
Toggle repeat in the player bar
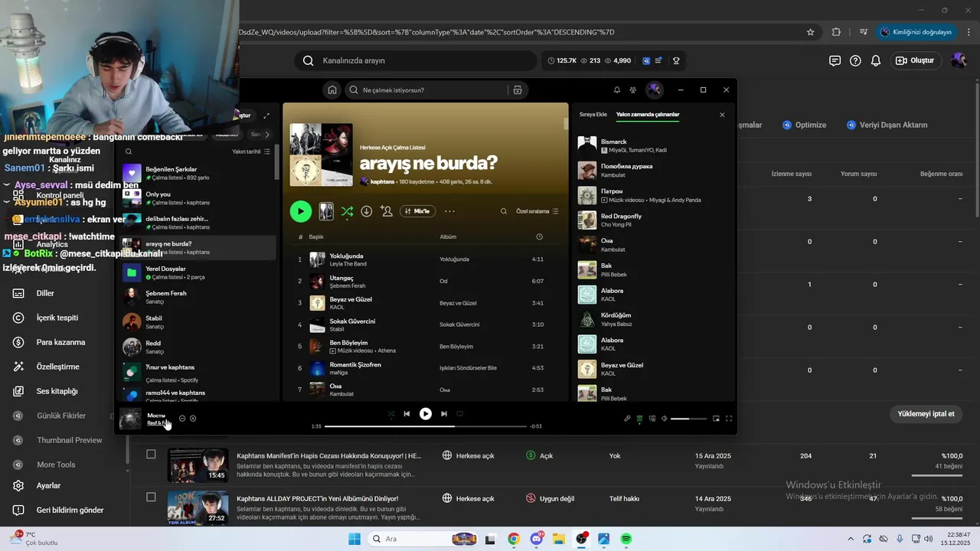coord(460,414)
